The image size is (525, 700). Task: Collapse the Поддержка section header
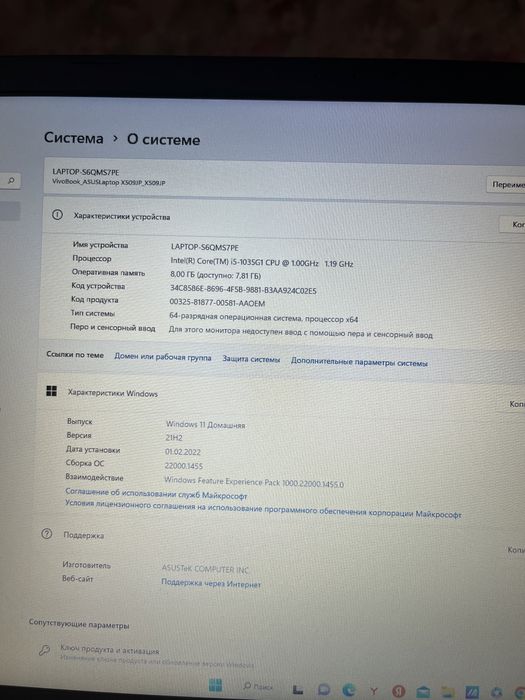[279, 542]
